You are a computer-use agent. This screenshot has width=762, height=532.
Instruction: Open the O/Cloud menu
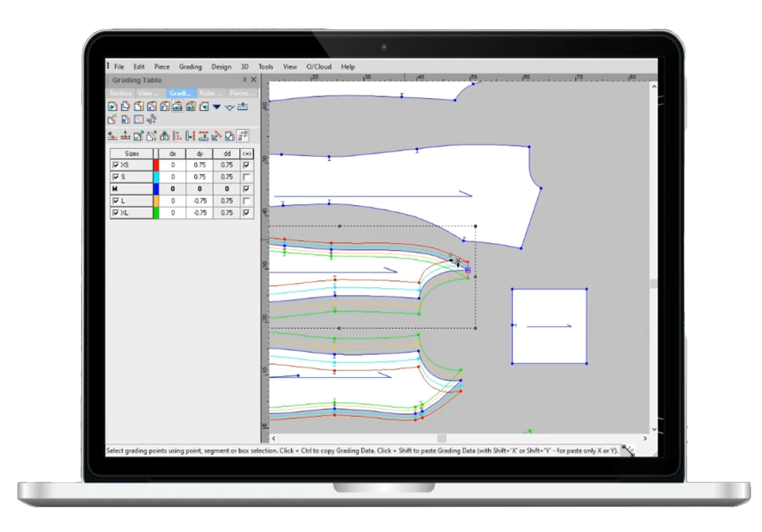tap(319, 67)
